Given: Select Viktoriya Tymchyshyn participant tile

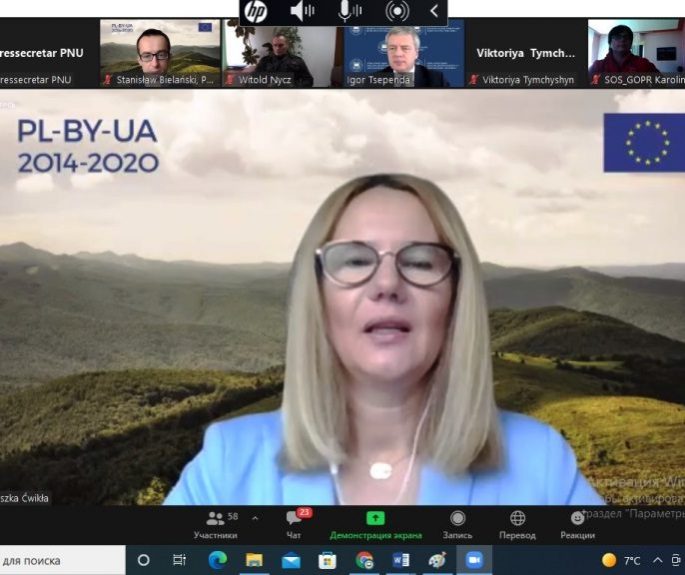Looking at the screenshot, I should [x=526, y=53].
